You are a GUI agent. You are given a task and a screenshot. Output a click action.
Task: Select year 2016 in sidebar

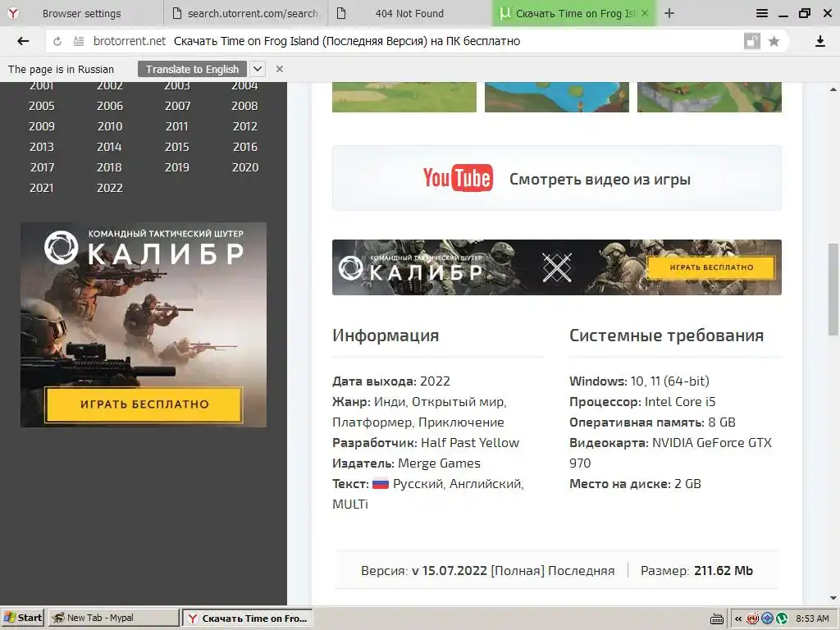point(244,147)
